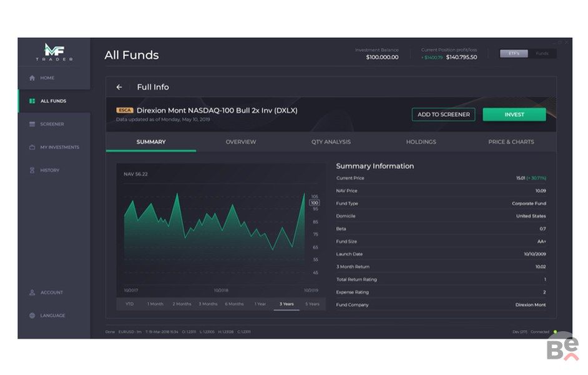Click the data updated date text
The height and width of the screenshot is (375, 588).
163,119
